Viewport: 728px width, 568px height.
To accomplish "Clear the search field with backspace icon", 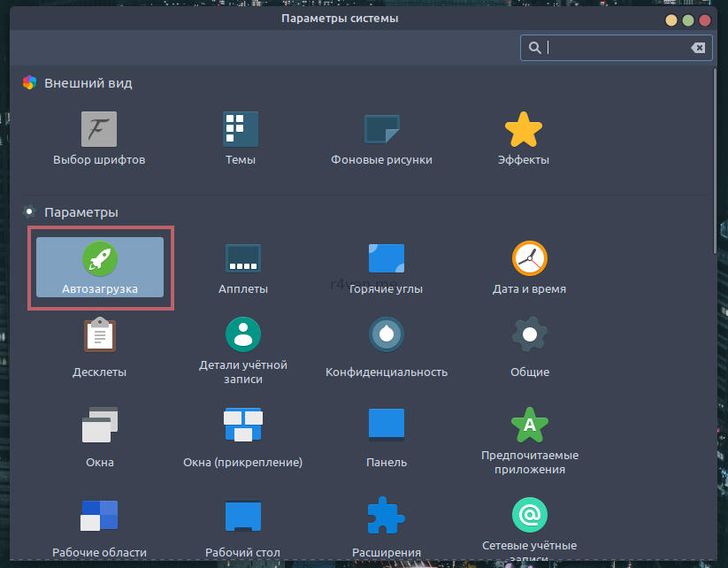I will click(698, 48).
